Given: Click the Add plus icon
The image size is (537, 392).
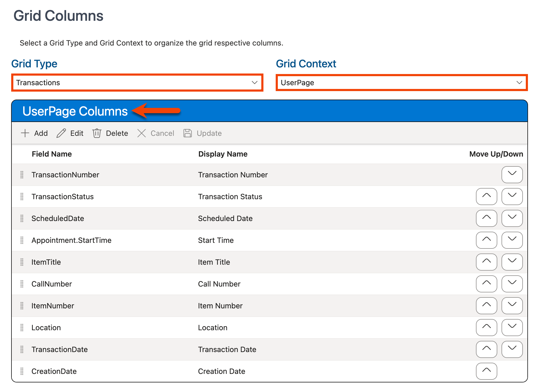Looking at the screenshot, I should tap(25, 133).
